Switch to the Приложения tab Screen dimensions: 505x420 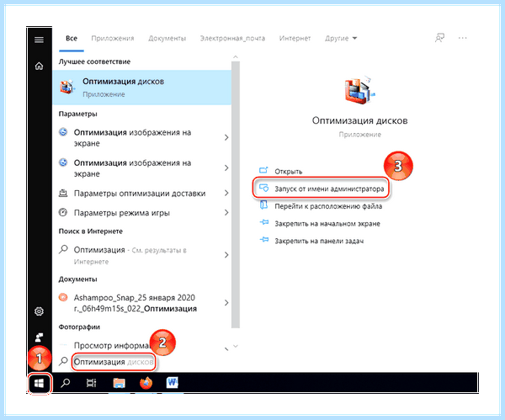click(113, 39)
